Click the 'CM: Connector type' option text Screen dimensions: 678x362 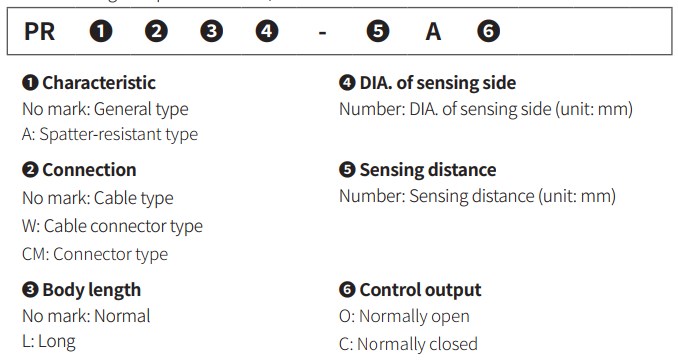(x=95, y=254)
